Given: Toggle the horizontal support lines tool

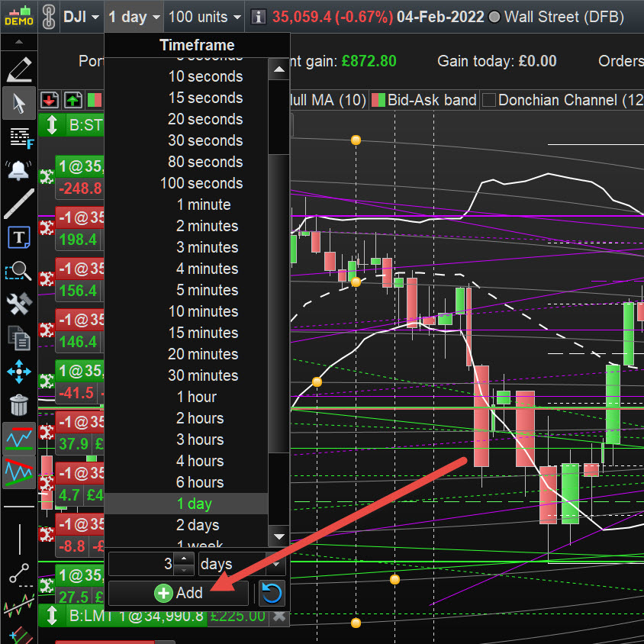Looking at the screenshot, I should coord(19,439).
